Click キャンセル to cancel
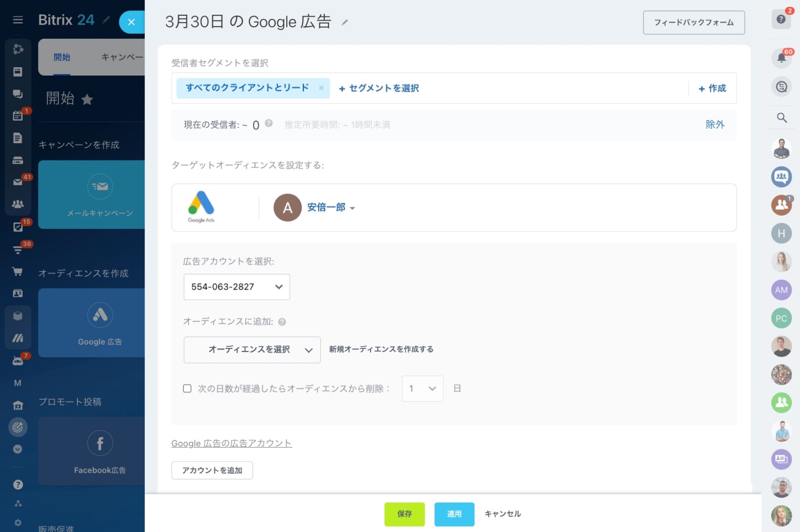 pos(503,514)
